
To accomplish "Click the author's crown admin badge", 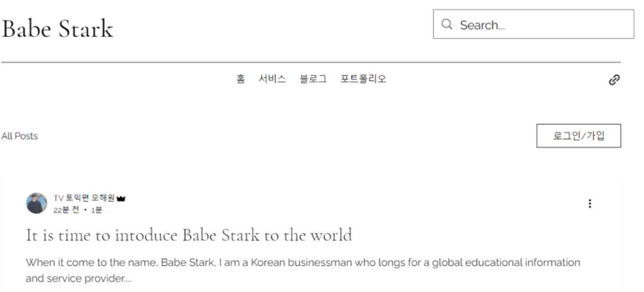I will coord(121,198).
